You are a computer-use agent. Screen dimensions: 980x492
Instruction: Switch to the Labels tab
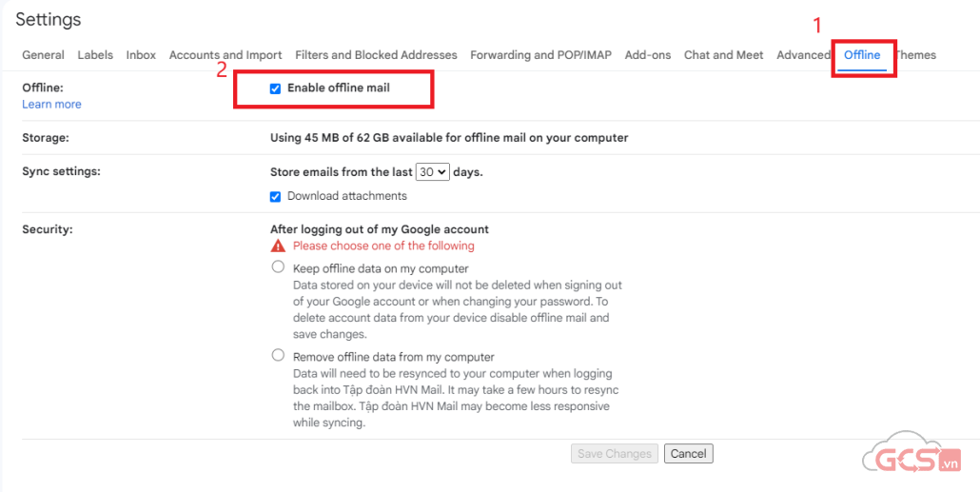95,55
